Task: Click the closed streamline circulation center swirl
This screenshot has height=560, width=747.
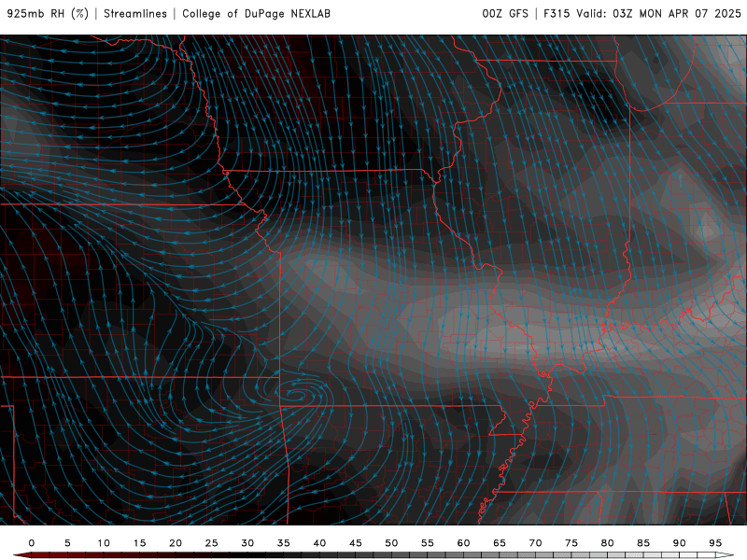Action: pyautogui.click(x=298, y=394)
